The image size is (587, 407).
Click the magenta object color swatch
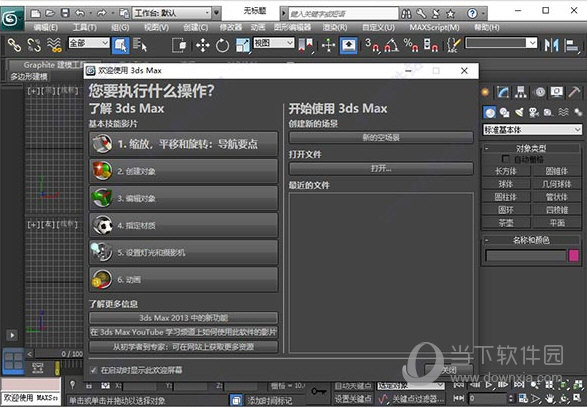coord(574,256)
